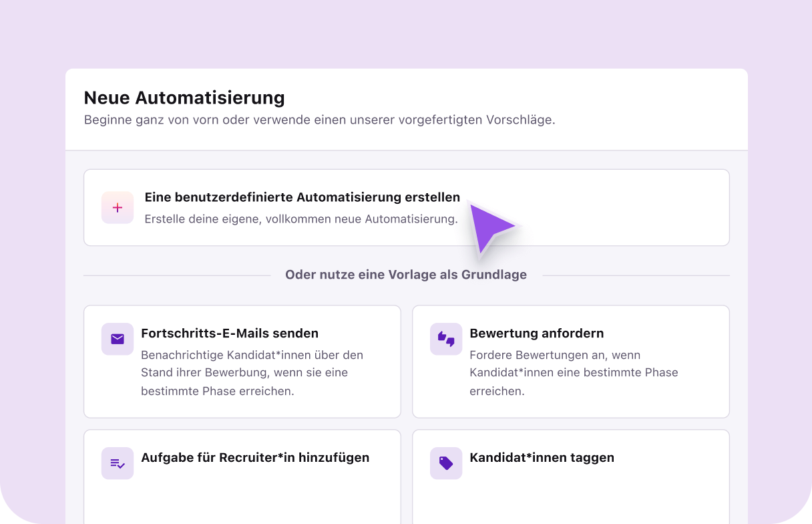The width and height of the screenshot is (812, 524).
Task: Open the Kandidat*innen taggen template
Action: [571, 476]
